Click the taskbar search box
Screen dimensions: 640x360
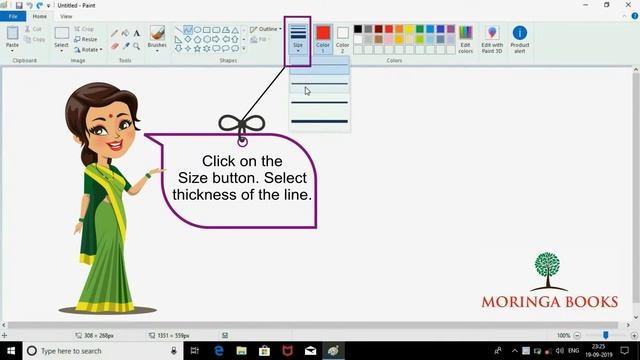pyautogui.click(x=103, y=351)
